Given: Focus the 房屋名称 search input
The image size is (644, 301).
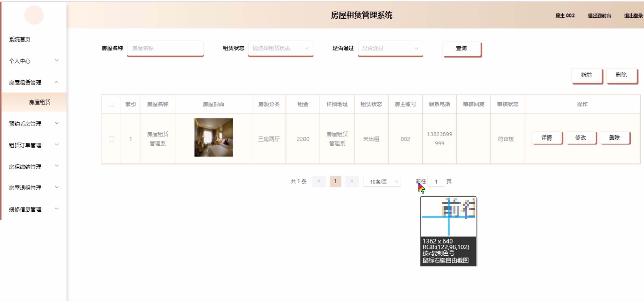Looking at the screenshot, I should (165, 48).
